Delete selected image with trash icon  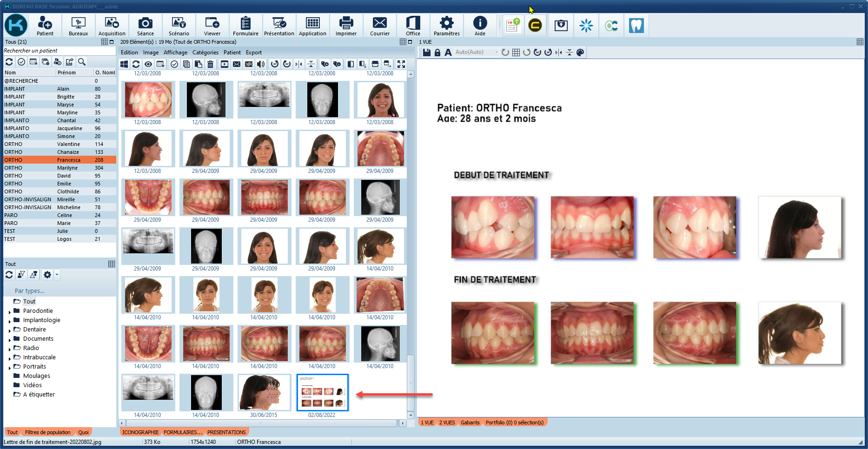pyautogui.click(x=210, y=64)
